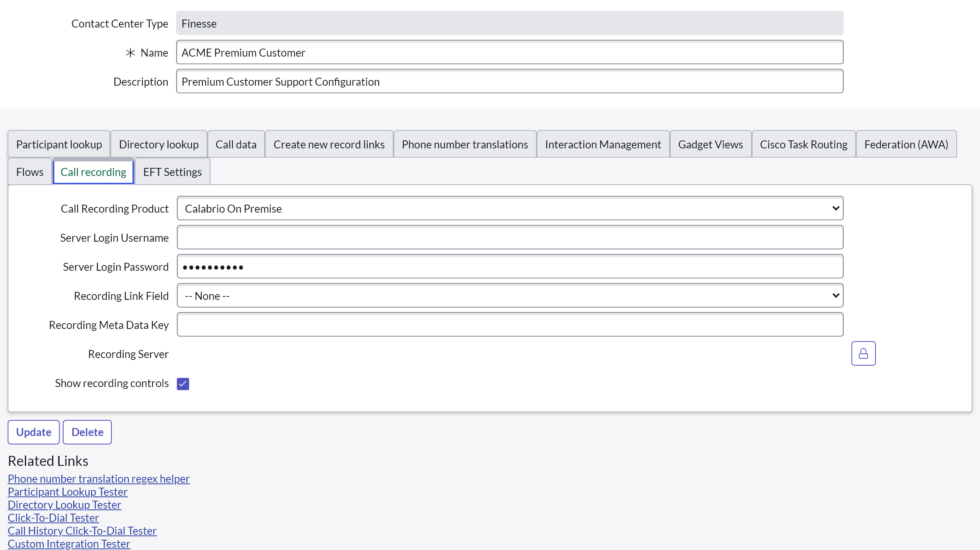Open the Gadget Views tab
Screen dimensions: 980x550
pyautogui.click(x=710, y=144)
